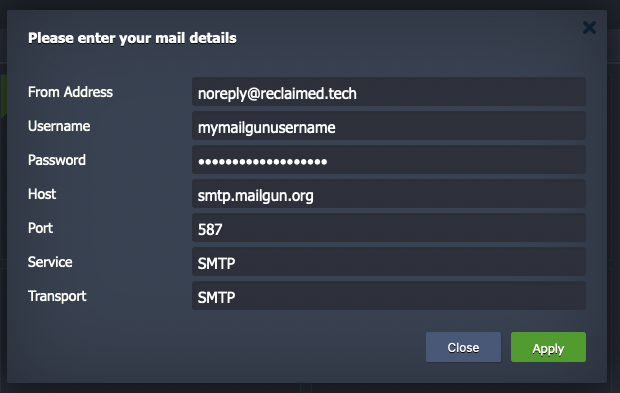The image size is (620, 393).
Task: Focus the From Address input field
Action: point(389,92)
